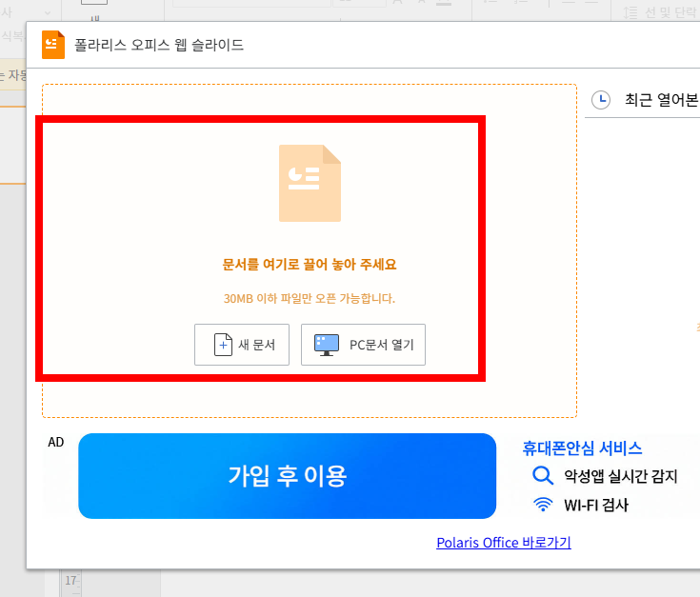
Task: Click the 30MB 이하 파일만 오픈 가능합니다 notice
Action: (x=310, y=298)
